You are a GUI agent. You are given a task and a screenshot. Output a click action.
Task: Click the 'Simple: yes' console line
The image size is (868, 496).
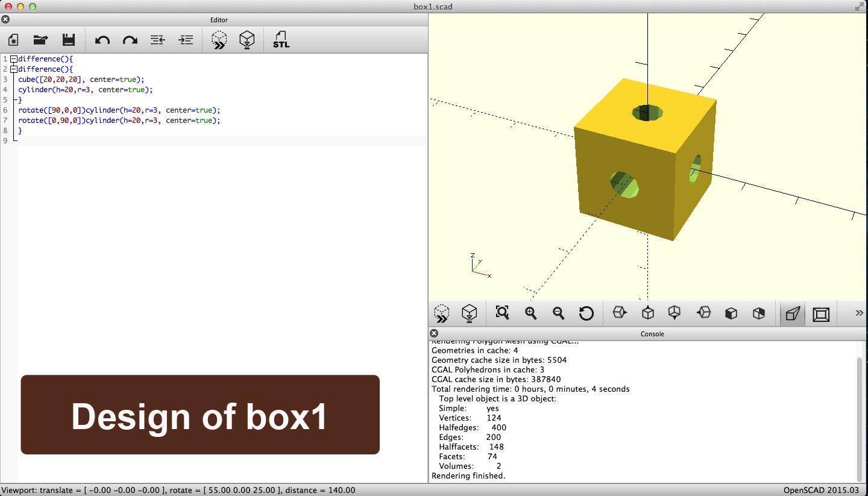pyautogui.click(x=469, y=408)
